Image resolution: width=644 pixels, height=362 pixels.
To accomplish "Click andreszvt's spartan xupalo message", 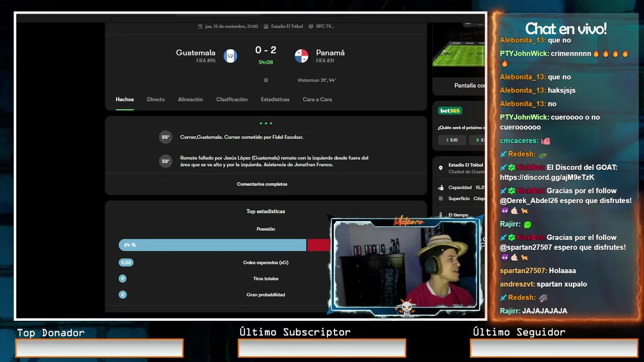I will 543,284.
